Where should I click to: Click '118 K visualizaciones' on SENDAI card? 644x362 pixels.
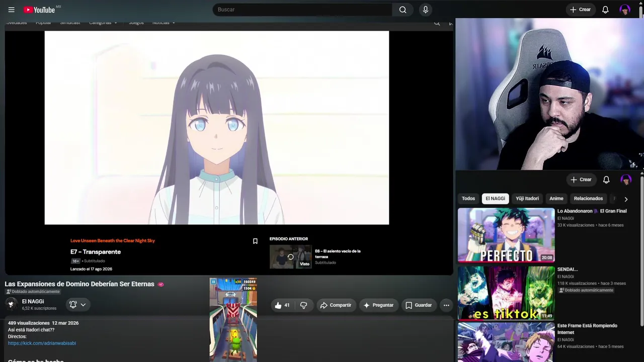tap(577, 284)
